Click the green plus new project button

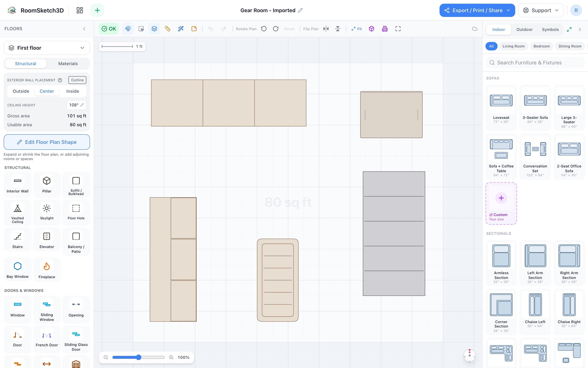[97, 10]
